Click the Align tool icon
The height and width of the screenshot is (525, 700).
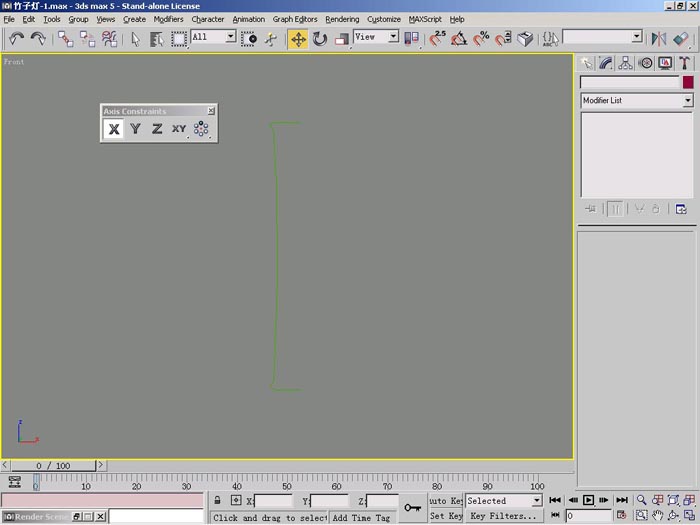(x=680, y=39)
